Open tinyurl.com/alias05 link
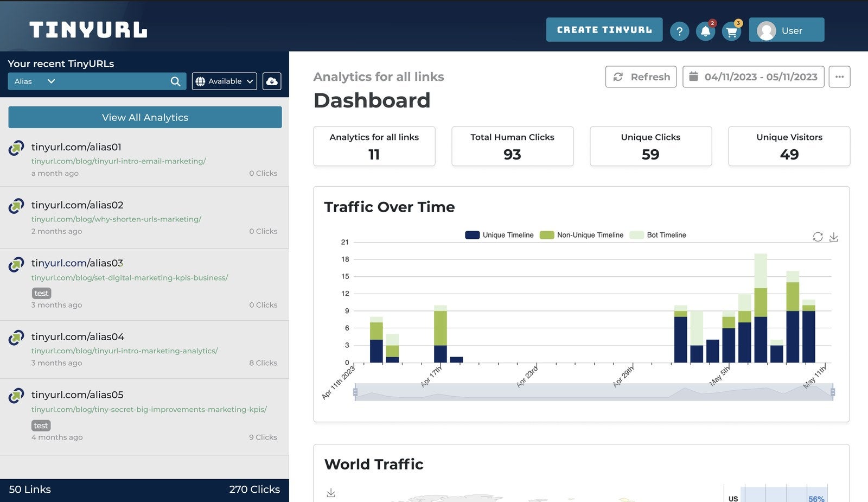Viewport: 868px width, 502px height. coord(78,395)
